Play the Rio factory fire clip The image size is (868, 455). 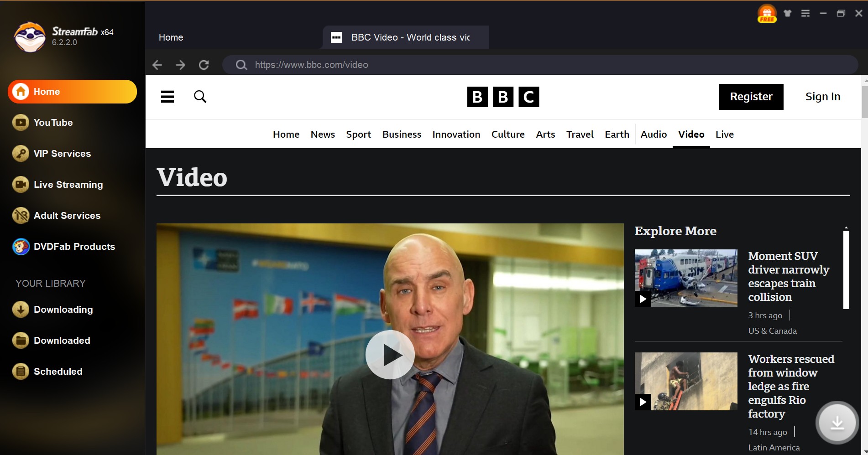point(643,402)
